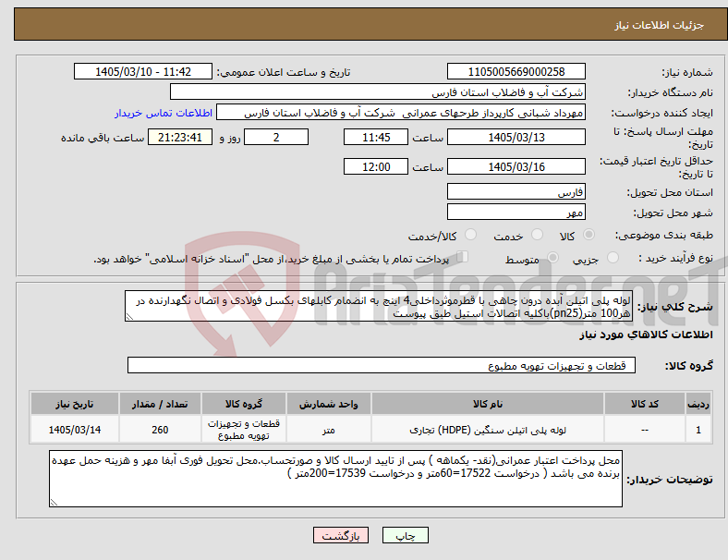Click the resize handle of buyer notes box
The image size is (728, 560).
(x=54, y=503)
